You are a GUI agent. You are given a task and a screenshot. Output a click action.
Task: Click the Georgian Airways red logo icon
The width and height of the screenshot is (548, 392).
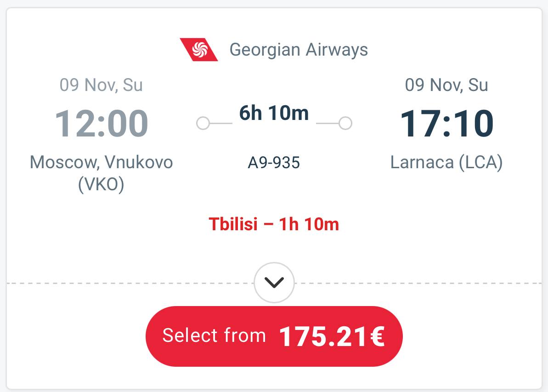(199, 49)
